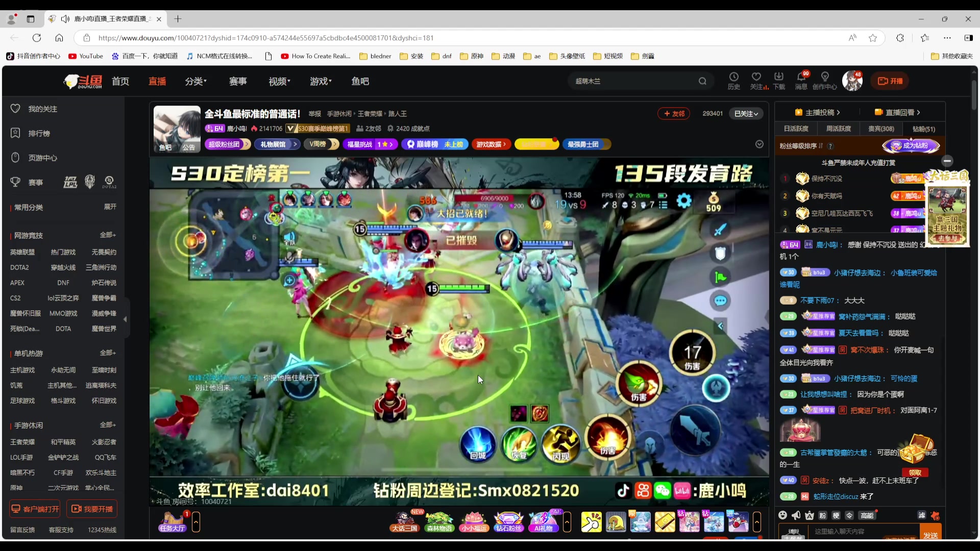Open the user avatar in header

point(852,81)
